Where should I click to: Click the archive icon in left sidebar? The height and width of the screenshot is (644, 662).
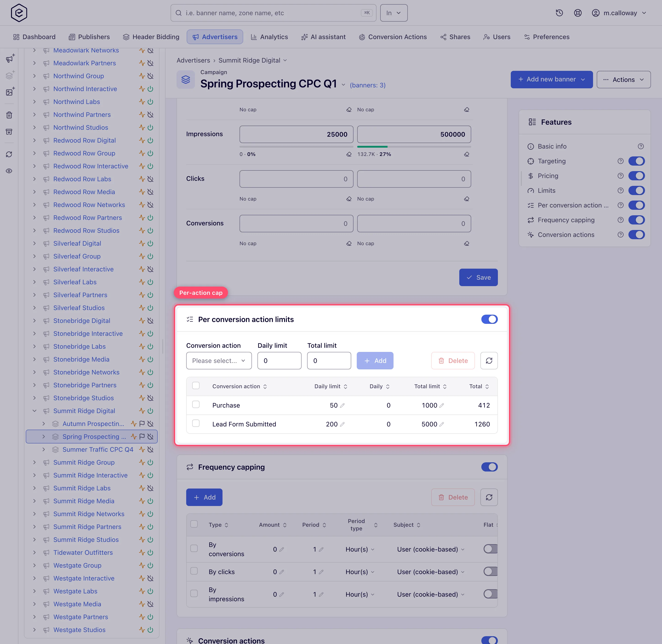(9, 132)
